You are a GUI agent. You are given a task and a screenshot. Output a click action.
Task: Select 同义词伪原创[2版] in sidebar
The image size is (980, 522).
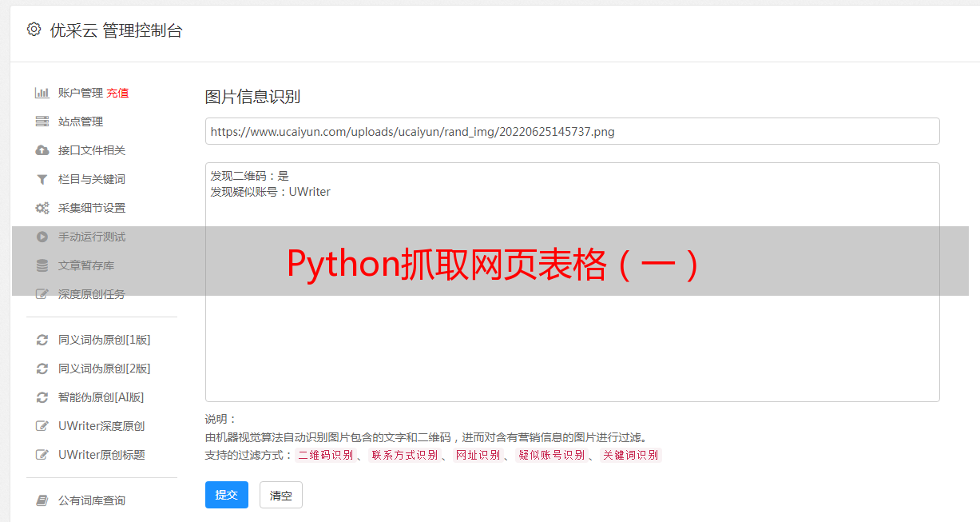click(105, 369)
